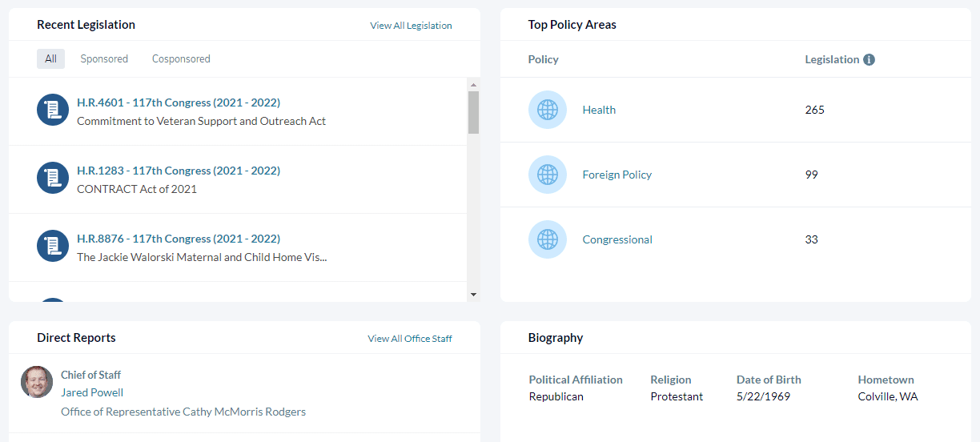Screen dimensions: 980x442
Task: Open Jared Powell's profile link
Action: [92, 392]
